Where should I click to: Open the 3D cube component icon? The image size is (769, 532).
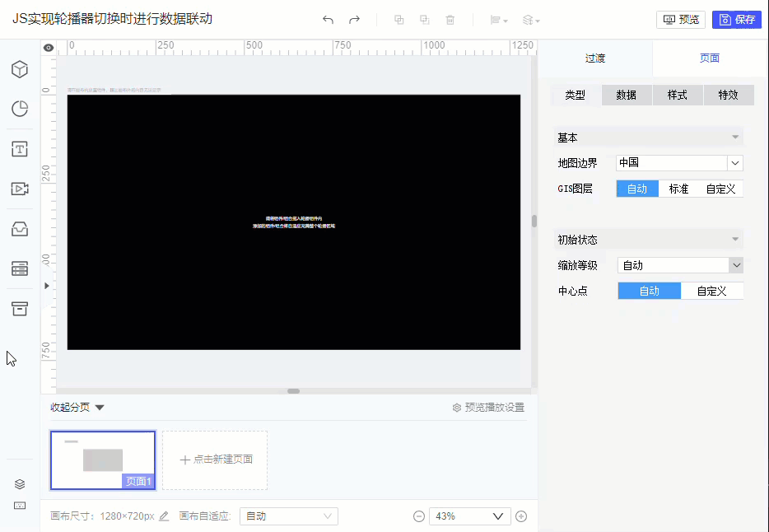[20, 69]
